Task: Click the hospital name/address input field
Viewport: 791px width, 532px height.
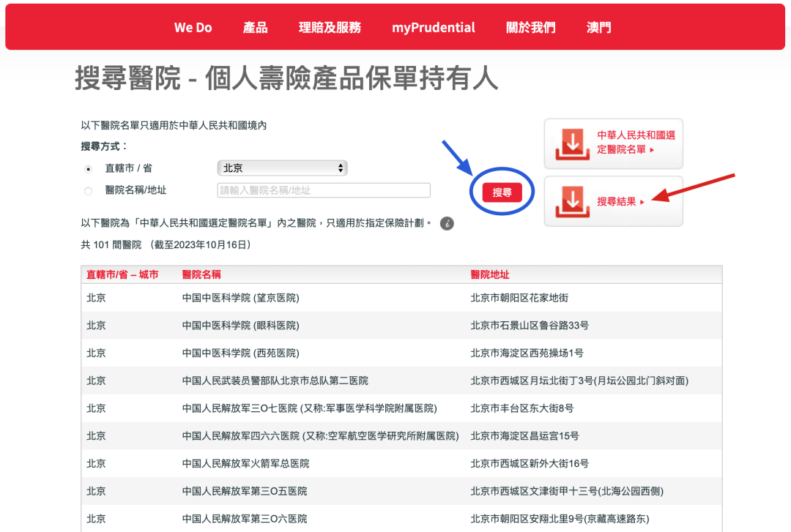Action: tap(324, 190)
